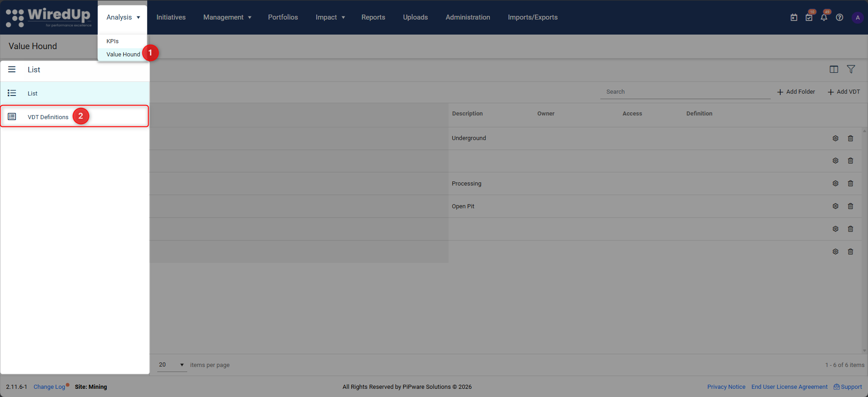Select KPIs from the Analysis menu
The width and height of the screenshot is (868, 397).
pyautogui.click(x=113, y=41)
